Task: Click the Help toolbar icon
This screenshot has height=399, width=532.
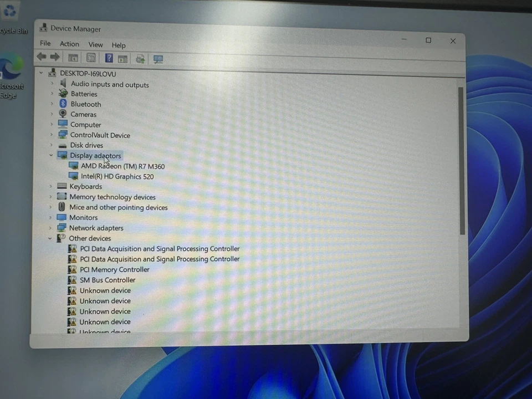Action: tap(109, 58)
